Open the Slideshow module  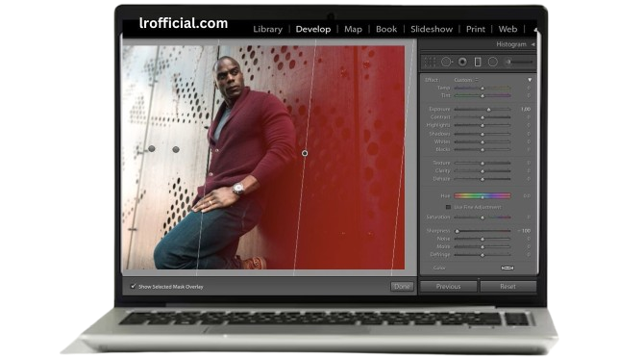432,29
